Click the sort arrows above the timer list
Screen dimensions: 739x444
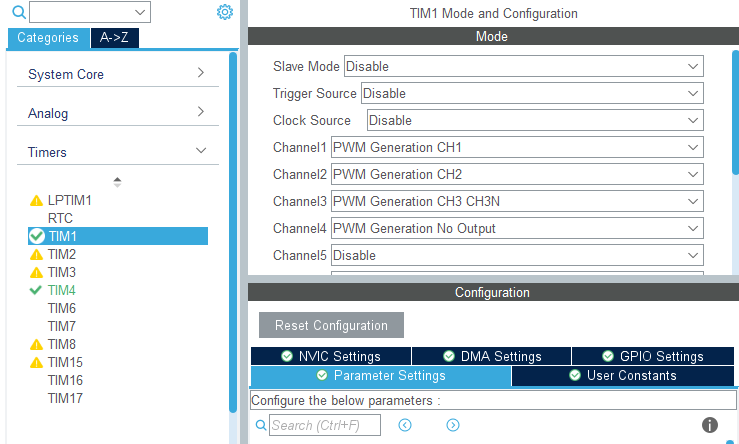(x=117, y=182)
